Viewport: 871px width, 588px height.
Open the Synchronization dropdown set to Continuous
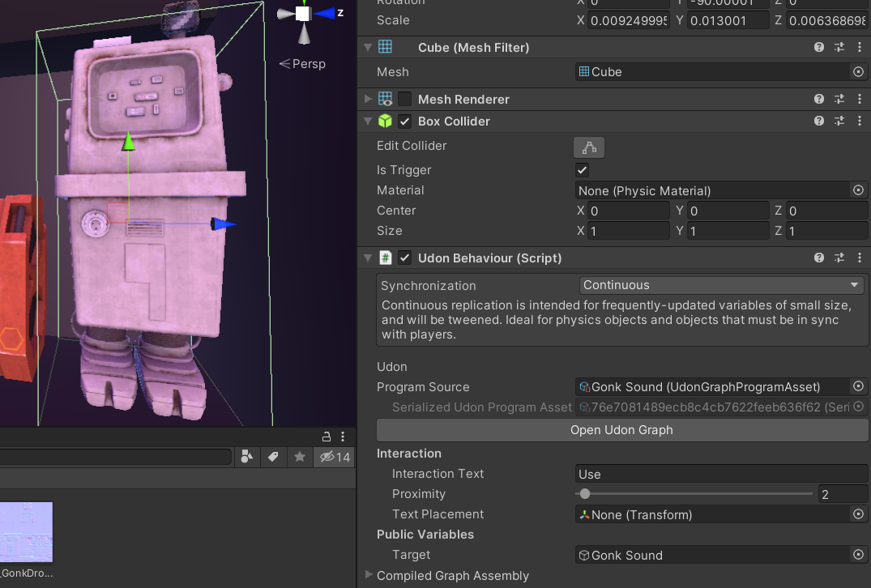click(x=721, y=285)
